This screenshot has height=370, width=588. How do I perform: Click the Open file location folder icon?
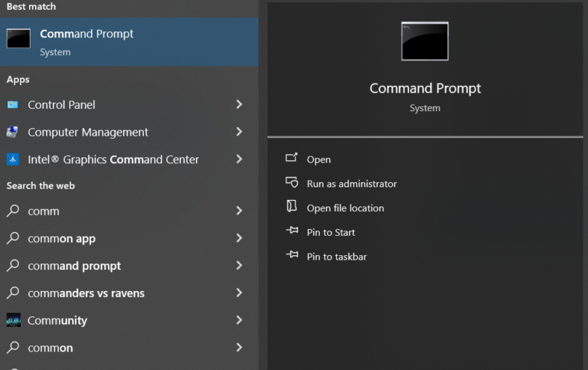[292, 207]
